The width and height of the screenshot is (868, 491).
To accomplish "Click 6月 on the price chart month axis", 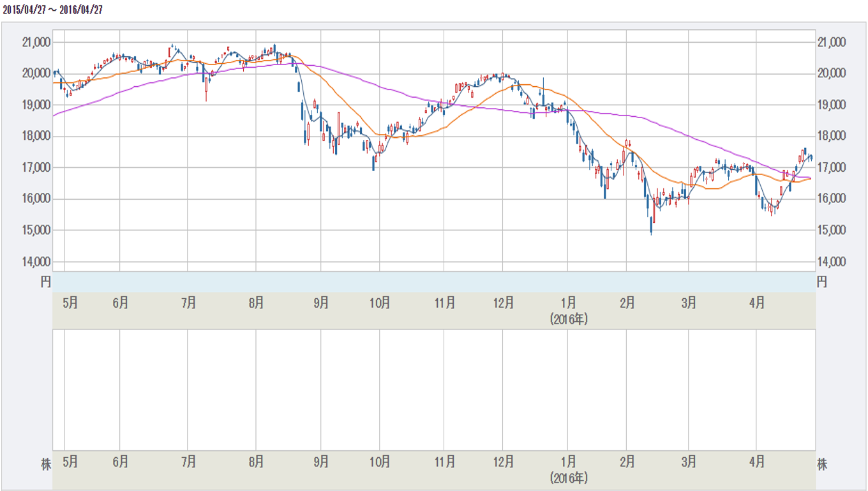I will tap(120, 303).
